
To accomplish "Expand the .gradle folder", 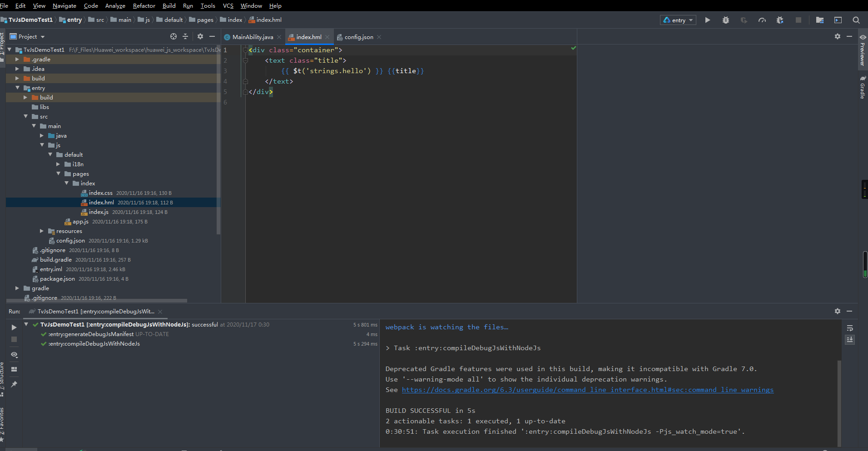I will click(17, 59).
